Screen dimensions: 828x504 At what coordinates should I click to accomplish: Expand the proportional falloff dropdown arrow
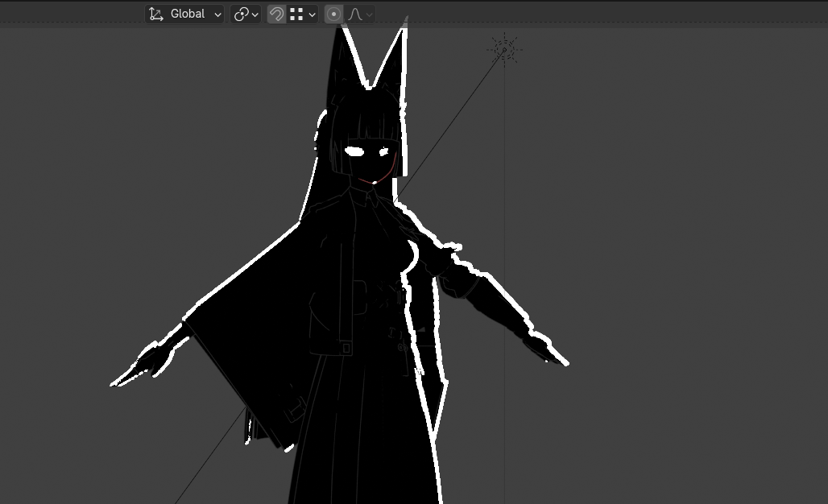click(x=369, y=14)
